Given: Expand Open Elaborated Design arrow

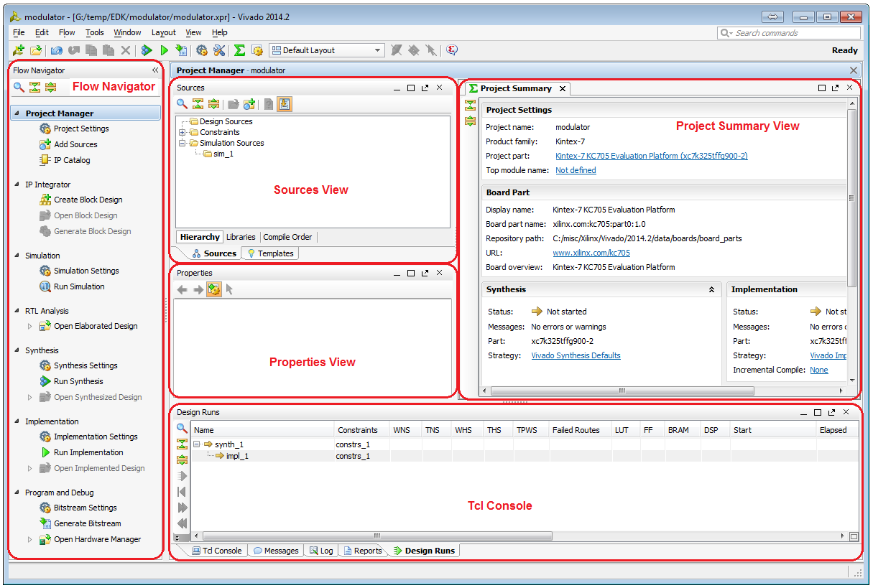Looking at the screenshot, I should 30,326.
